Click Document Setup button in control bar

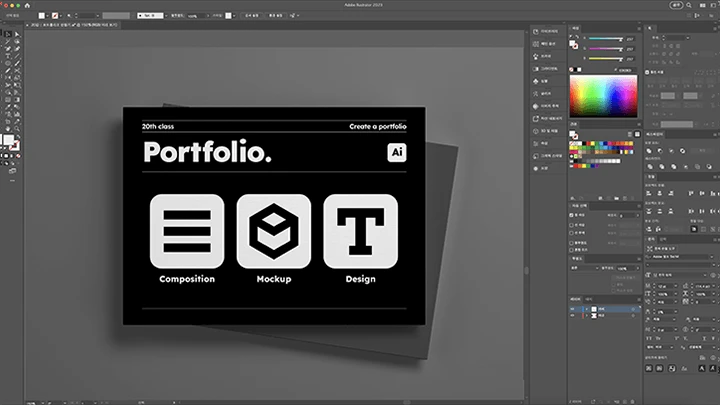click(x=252, y=16)
